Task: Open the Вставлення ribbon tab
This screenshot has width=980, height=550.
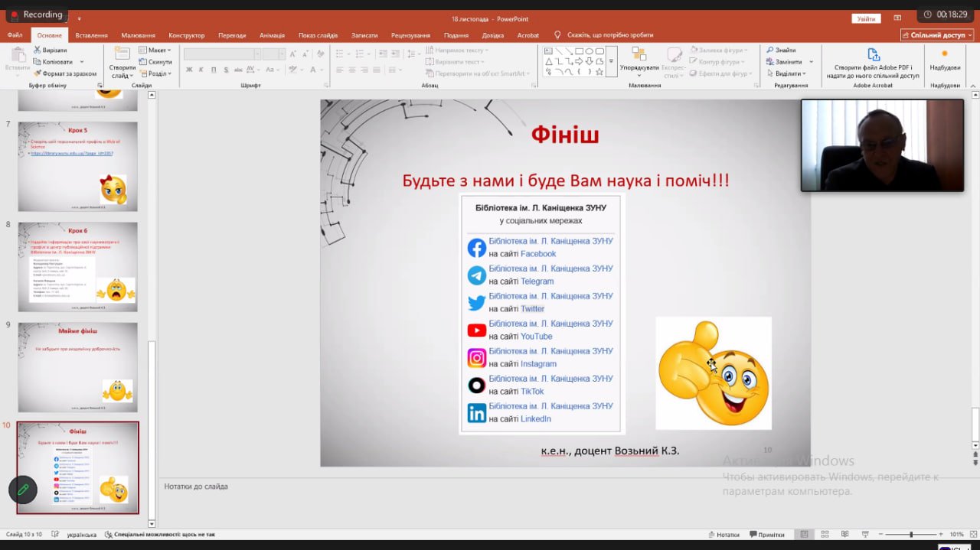Action: [91, 35]
